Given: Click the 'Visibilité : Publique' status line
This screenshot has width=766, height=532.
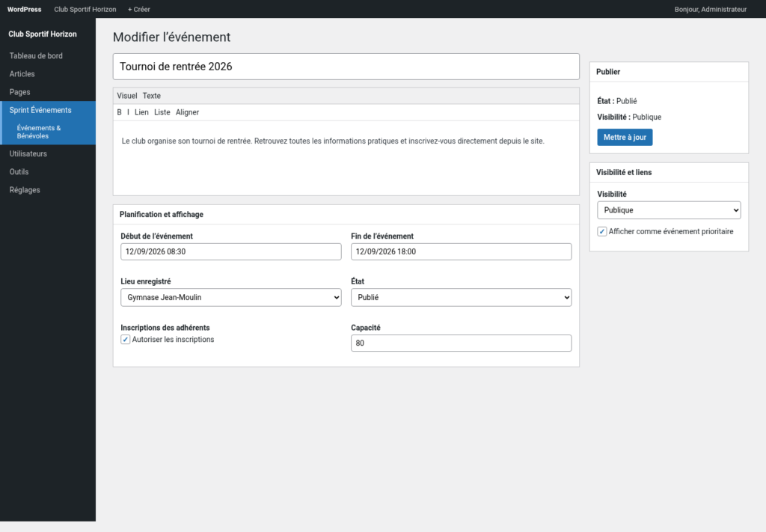Looking at the screenshot, I should pyautogui.click(x=629, y=117).
